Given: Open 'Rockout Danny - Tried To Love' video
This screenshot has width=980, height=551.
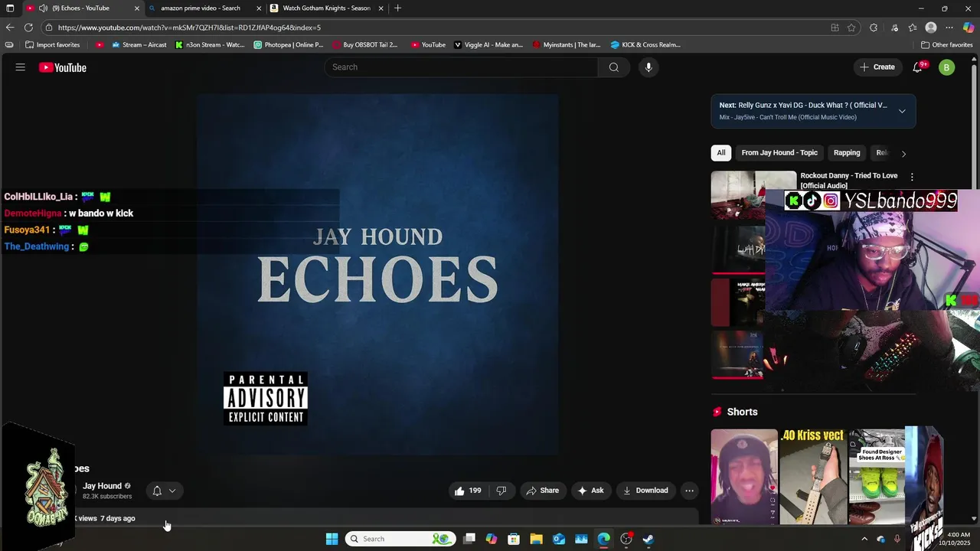Looking at the screenshot, I should (848, 181).
